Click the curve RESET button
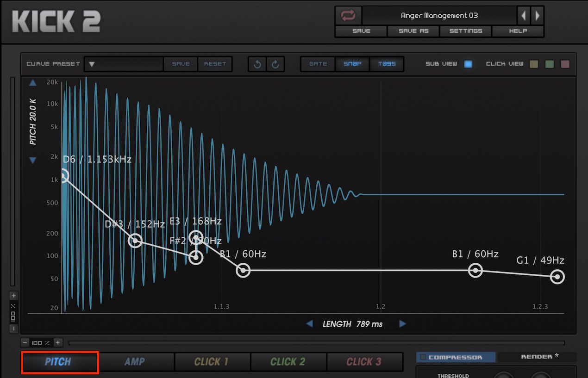The height and width of the screenshot is (378, 588). (215, 64)
